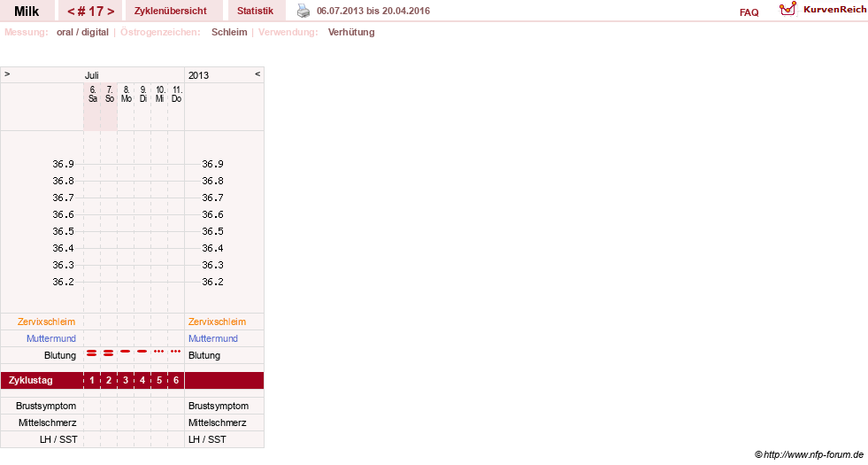868x465 pixels.
Task: Click right-hand 'Muttermund' row label
Action: pyautogui.click(x=213, y=338)
